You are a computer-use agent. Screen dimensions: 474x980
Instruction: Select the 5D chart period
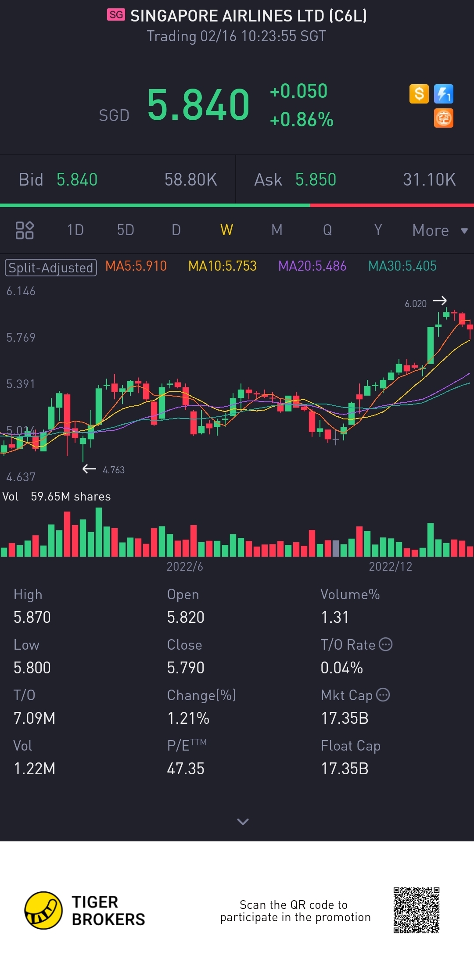(126, 230)
